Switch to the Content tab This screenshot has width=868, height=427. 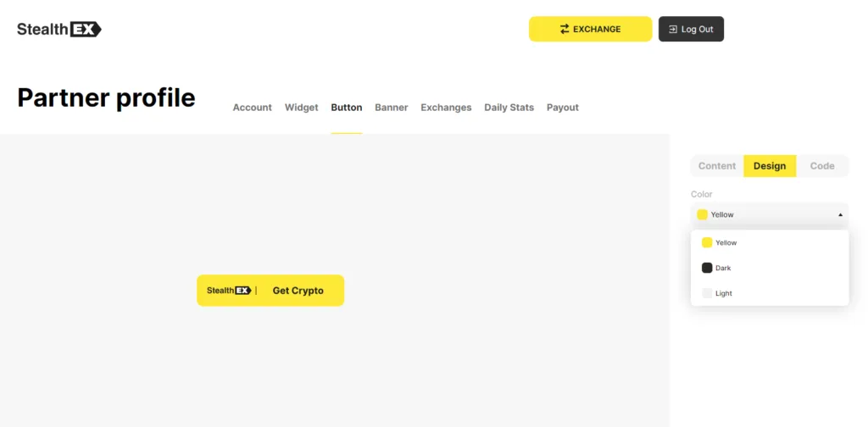[x=717, y=166]
